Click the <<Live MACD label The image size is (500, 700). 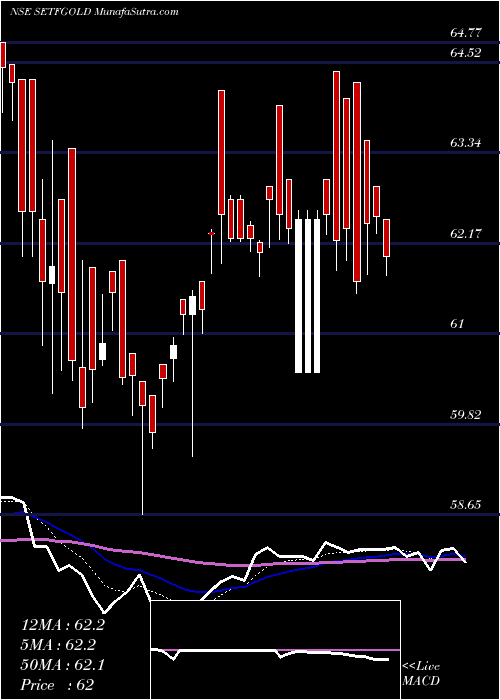(421, 673)
